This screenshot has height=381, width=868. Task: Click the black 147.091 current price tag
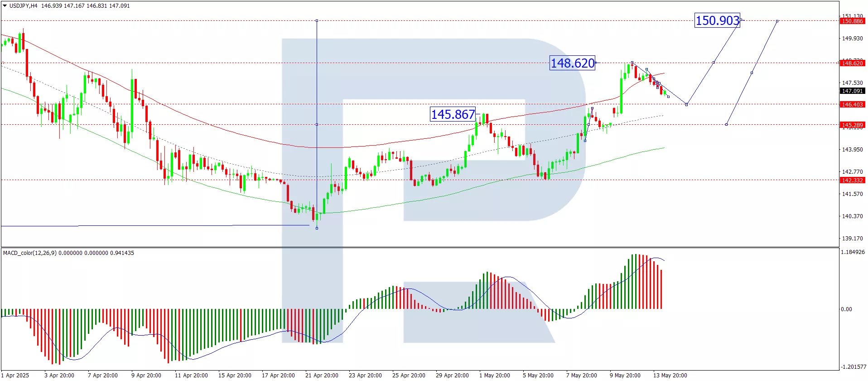852,91
